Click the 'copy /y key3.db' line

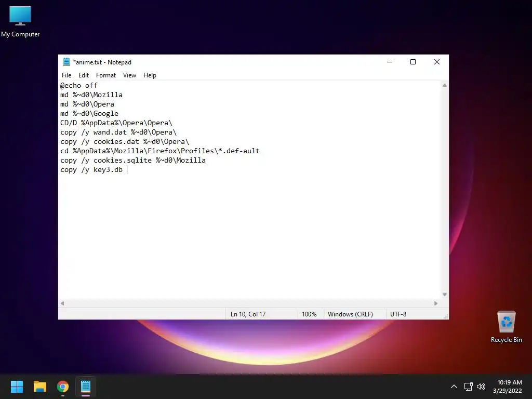91,170
